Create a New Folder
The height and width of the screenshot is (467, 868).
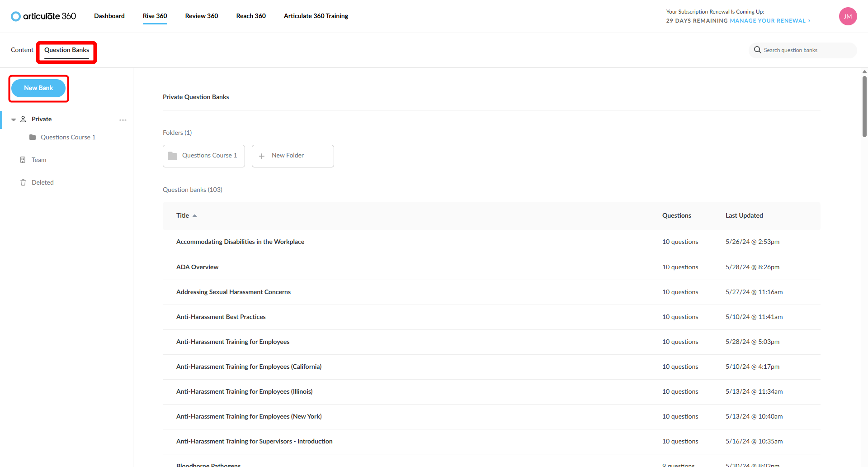(293, 156)
